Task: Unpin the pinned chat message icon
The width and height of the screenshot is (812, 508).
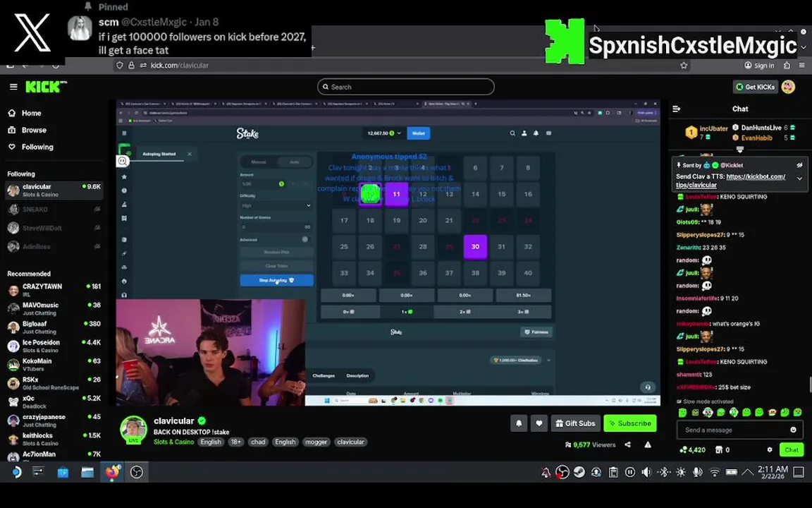Action: (x=799, y=165)
